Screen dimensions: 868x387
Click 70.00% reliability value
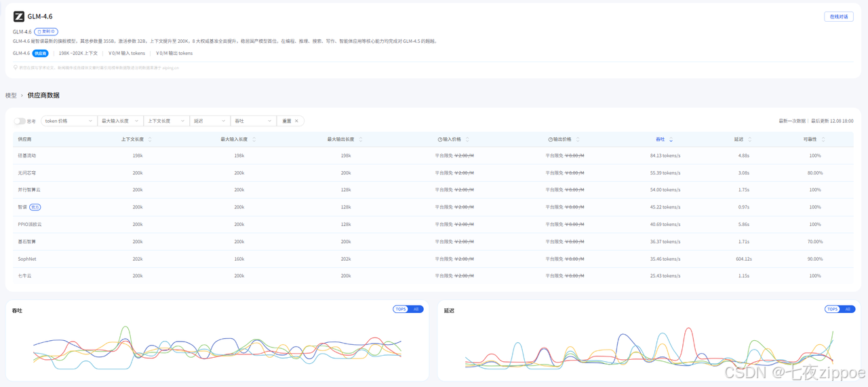[815, 241]
